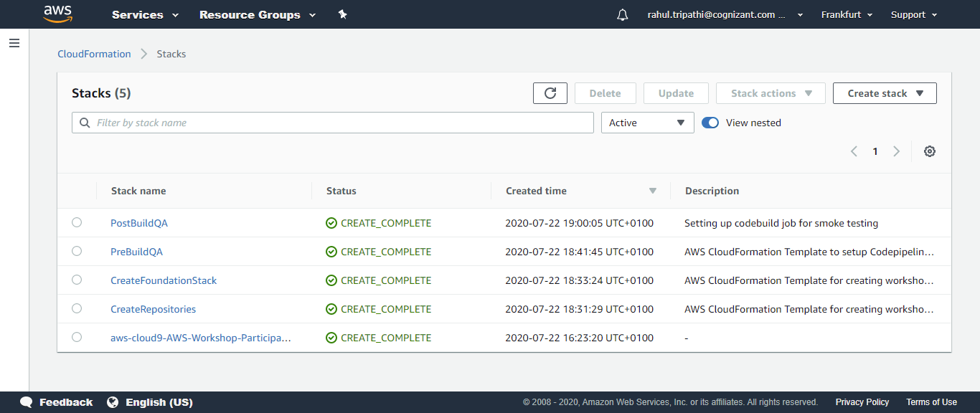Click the globe language icon in footer
This screenshot has width=980, height=413.
coord(113,402)
